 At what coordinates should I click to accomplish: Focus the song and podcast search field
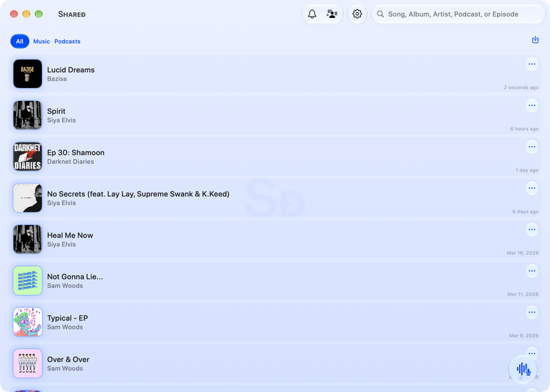tap(458, 14)
